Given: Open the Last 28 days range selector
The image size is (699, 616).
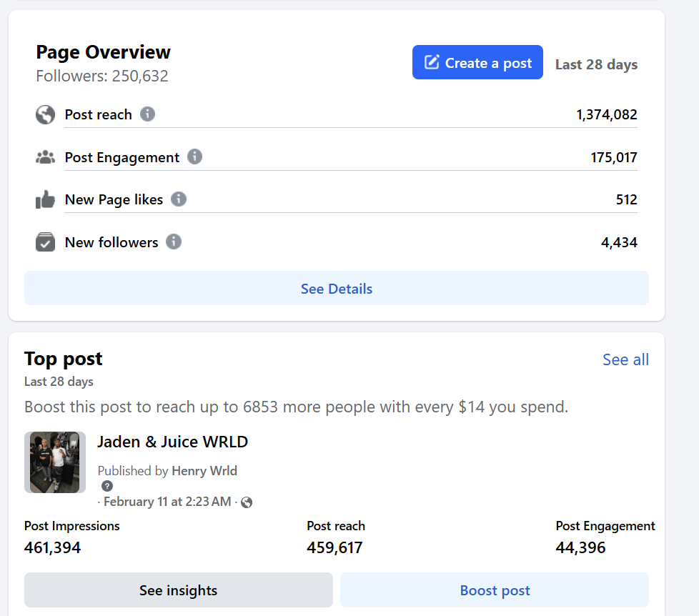Looking at the screenshot, I should 596,64.
